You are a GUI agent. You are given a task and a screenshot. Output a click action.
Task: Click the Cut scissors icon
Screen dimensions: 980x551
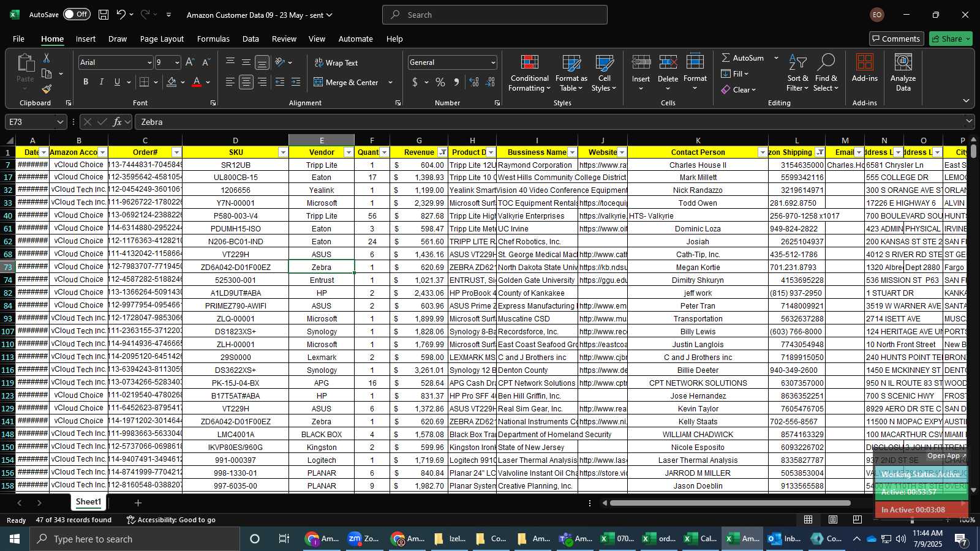click(47, 58)
